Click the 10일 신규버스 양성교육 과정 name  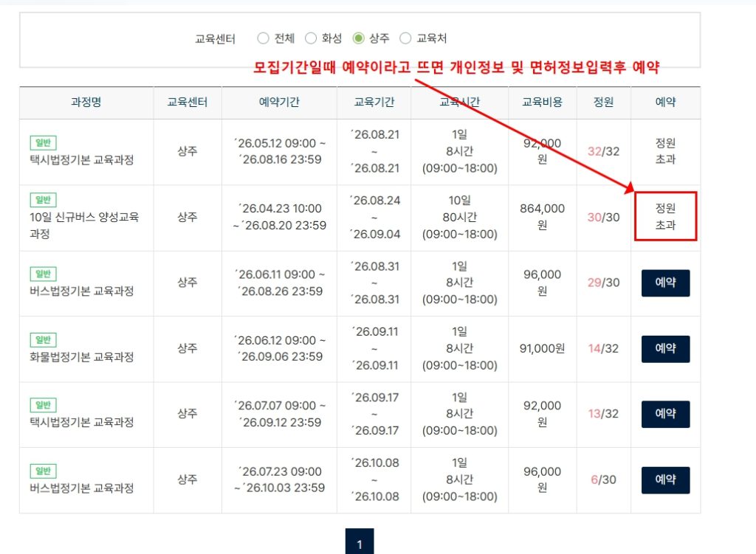pos(84,226)
